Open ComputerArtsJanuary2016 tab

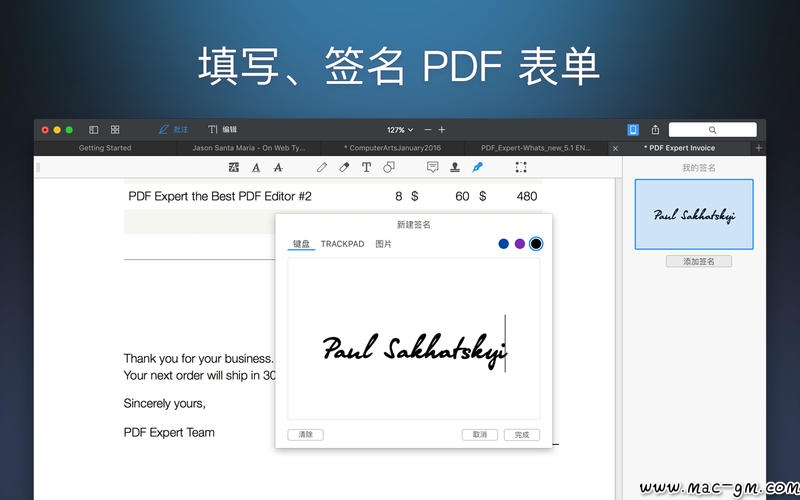pyautogui.click(x=392, y=148)
